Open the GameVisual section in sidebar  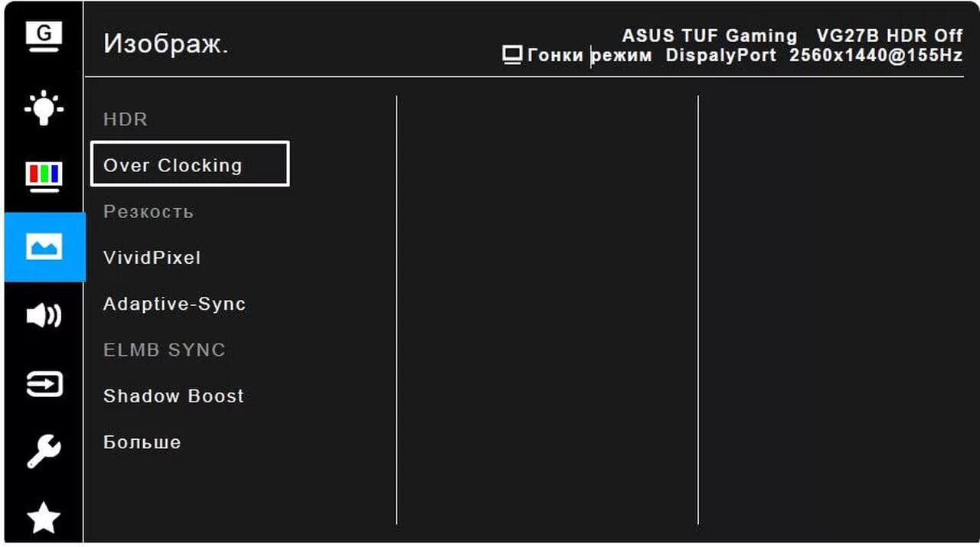(44, 37)
